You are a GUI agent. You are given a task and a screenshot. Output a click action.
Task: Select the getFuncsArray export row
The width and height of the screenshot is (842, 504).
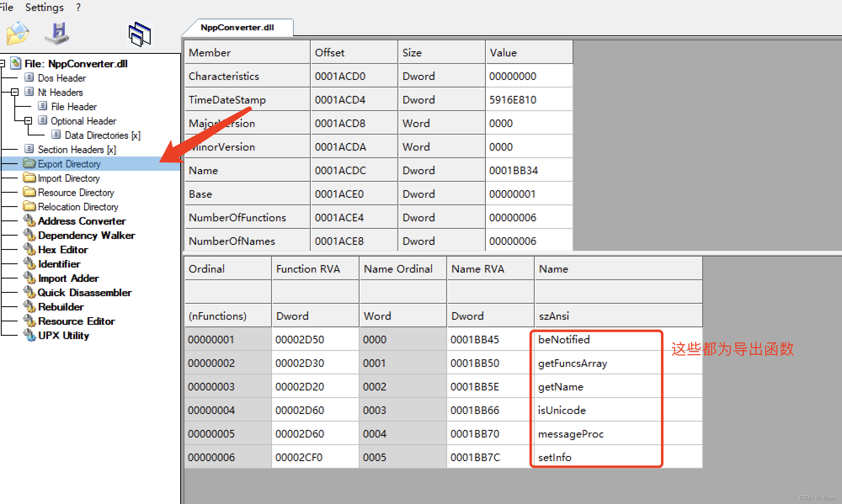572,363
